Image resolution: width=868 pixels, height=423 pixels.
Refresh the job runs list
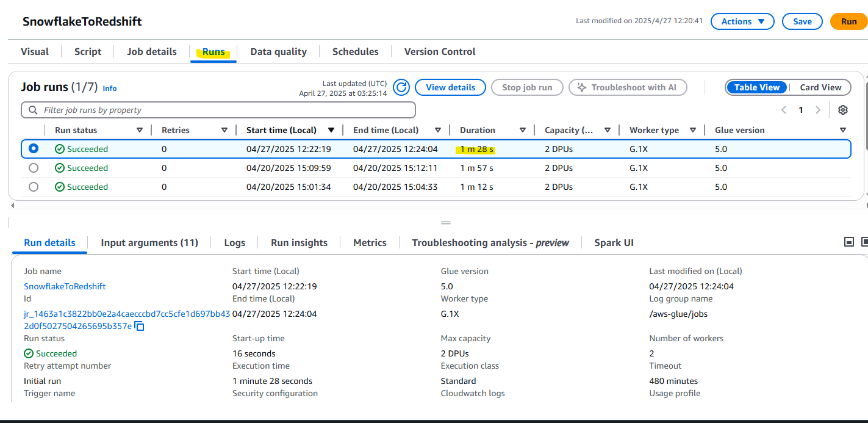[401, 87]
